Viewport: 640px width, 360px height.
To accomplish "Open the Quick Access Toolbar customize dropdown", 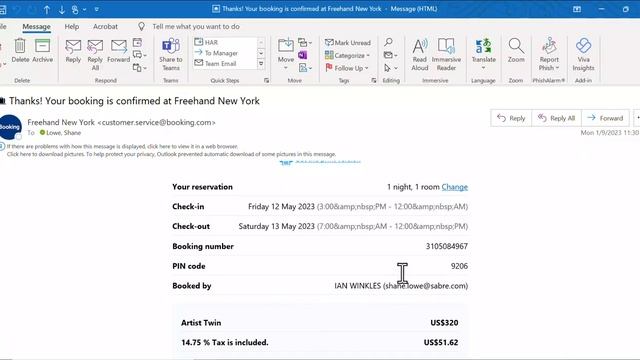I will pyautogui.click(x=97, y=9).
